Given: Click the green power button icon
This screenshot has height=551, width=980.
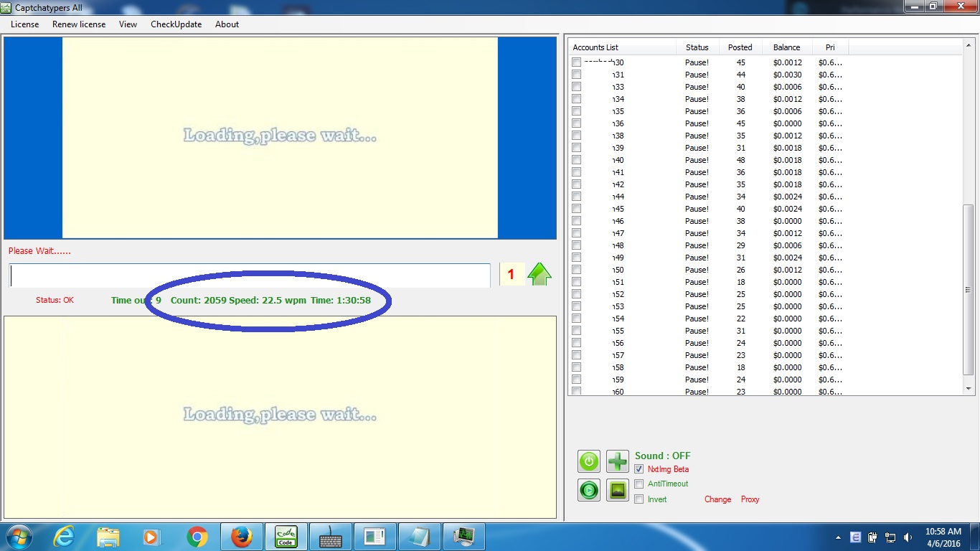Looking at the screenshot, I should click(589, 461).
